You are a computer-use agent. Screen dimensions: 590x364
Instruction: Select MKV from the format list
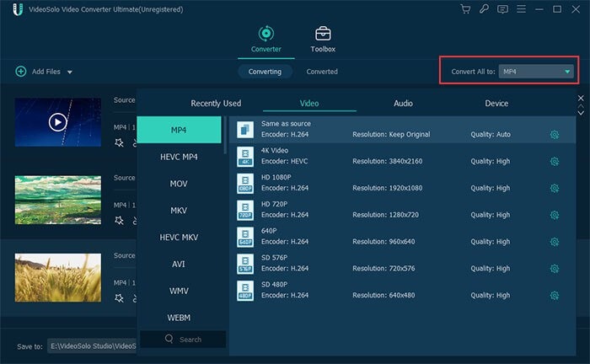tap(179, 211)
